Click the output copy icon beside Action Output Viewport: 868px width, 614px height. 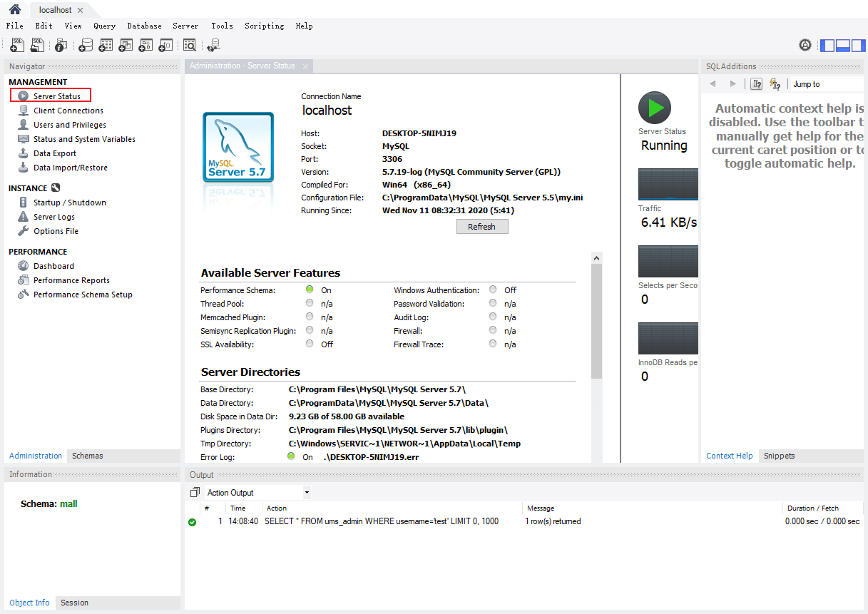pyautogui.click(x=195, y=493)
